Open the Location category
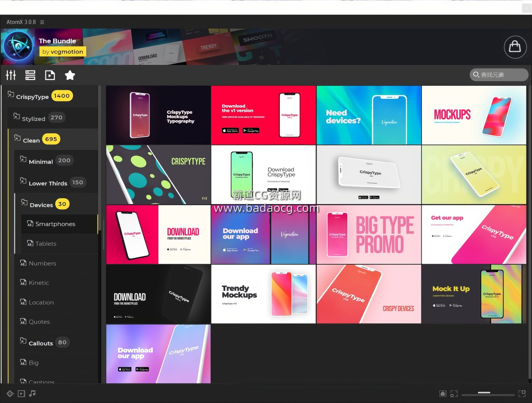532x403 pixels. [x=56, y=302]
